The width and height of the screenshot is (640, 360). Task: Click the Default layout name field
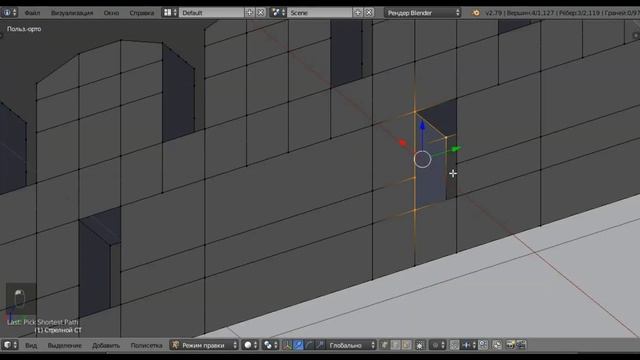click(x=211, y=13)
